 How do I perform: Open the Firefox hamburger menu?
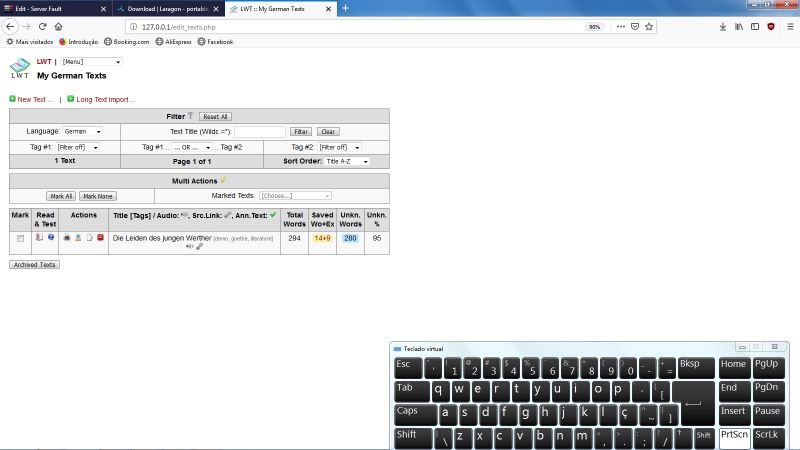click(790, 27)
